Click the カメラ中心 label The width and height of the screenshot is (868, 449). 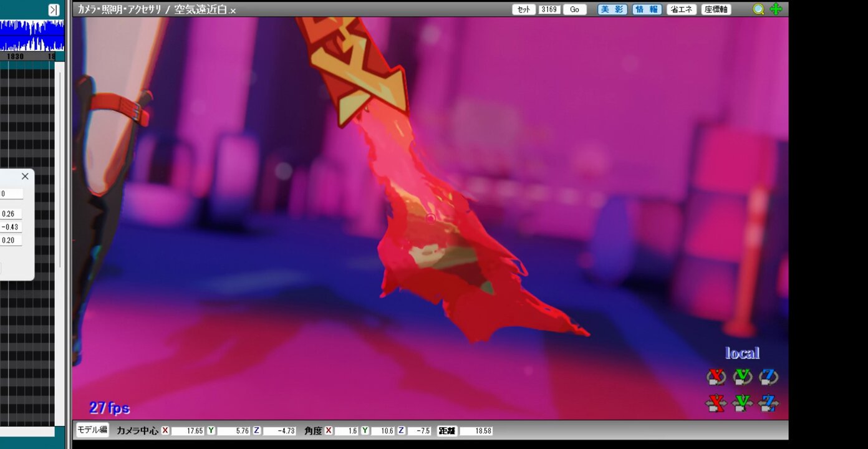(x=137, y=431)
